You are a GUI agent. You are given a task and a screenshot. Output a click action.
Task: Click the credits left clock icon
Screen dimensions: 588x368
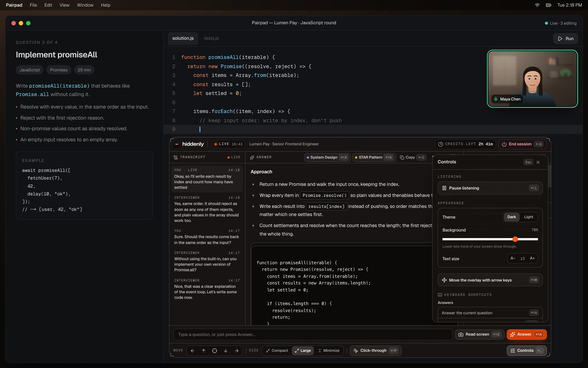point(440,144)
